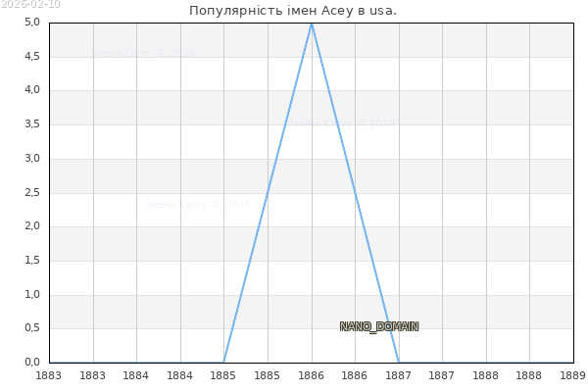Select the y-axis label '5,0'
588x392 pixels.
click(32, 23)
